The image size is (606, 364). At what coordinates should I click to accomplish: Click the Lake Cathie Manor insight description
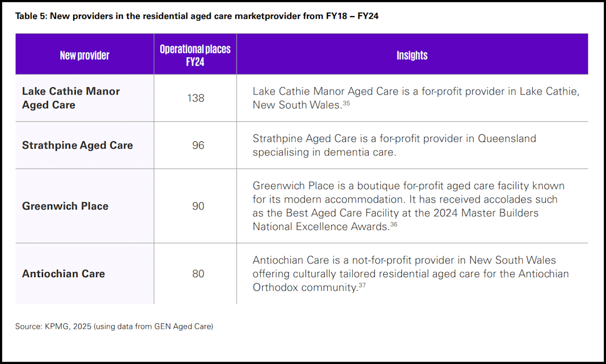[x=412, y=98]
